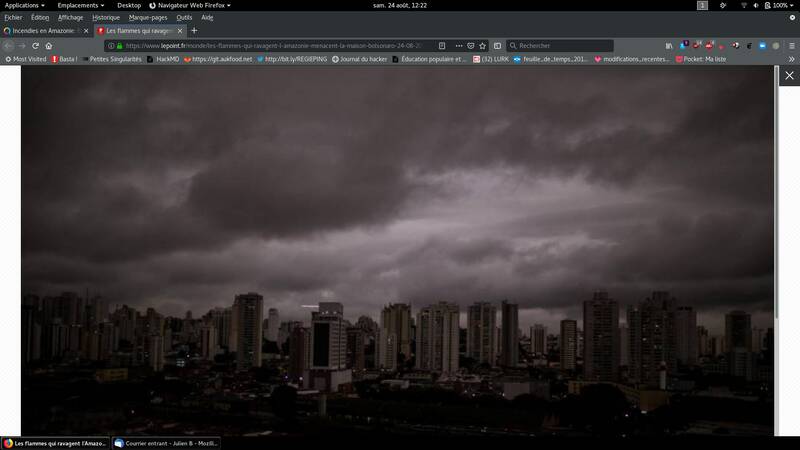800x450 pixels.
Task: Bookmark this page with the star icon
Action: click(x=483, y=45)
